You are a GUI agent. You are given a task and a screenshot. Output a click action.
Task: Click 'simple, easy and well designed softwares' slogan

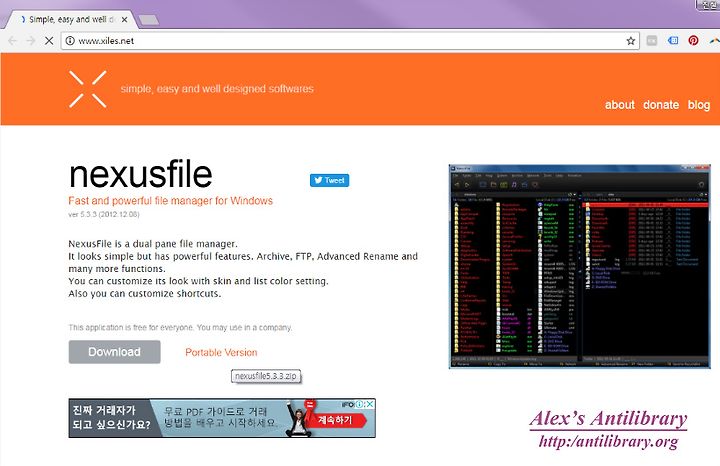(217, 89)
